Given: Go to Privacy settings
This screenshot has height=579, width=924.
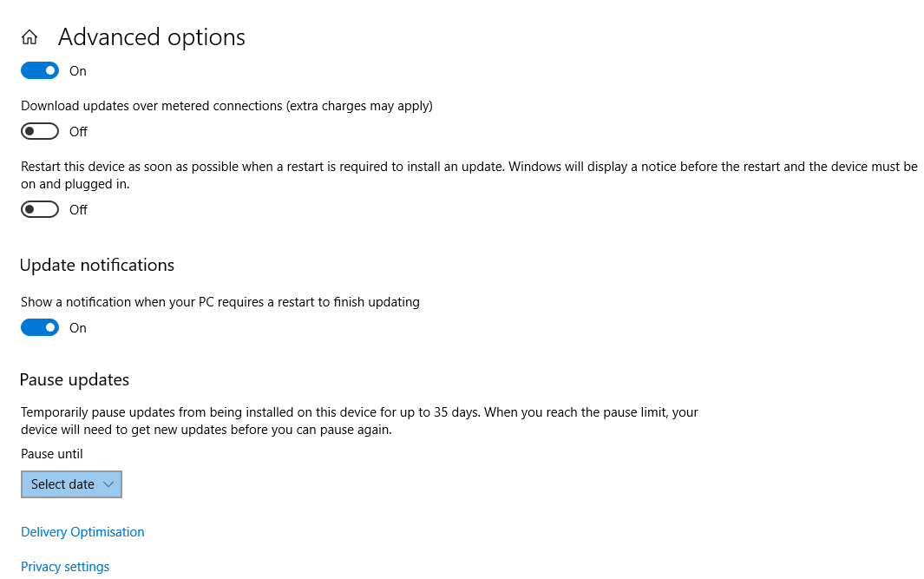Looking at the screenshot, I should tap(65, 567).
